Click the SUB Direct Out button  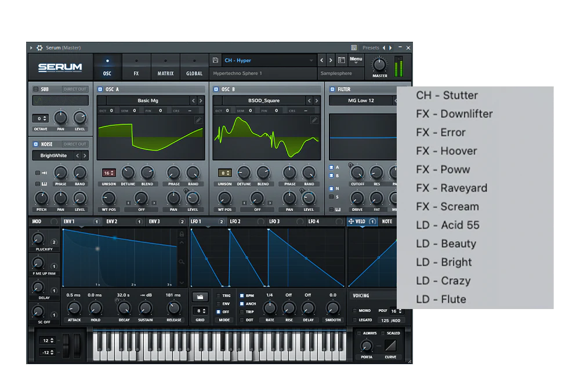(75, 89)
